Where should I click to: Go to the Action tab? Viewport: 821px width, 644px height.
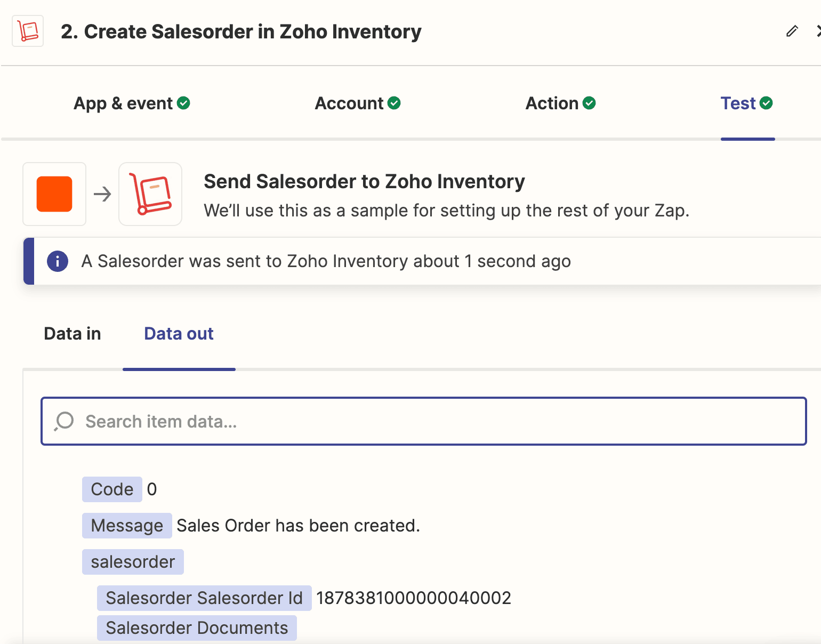[552, 103]
